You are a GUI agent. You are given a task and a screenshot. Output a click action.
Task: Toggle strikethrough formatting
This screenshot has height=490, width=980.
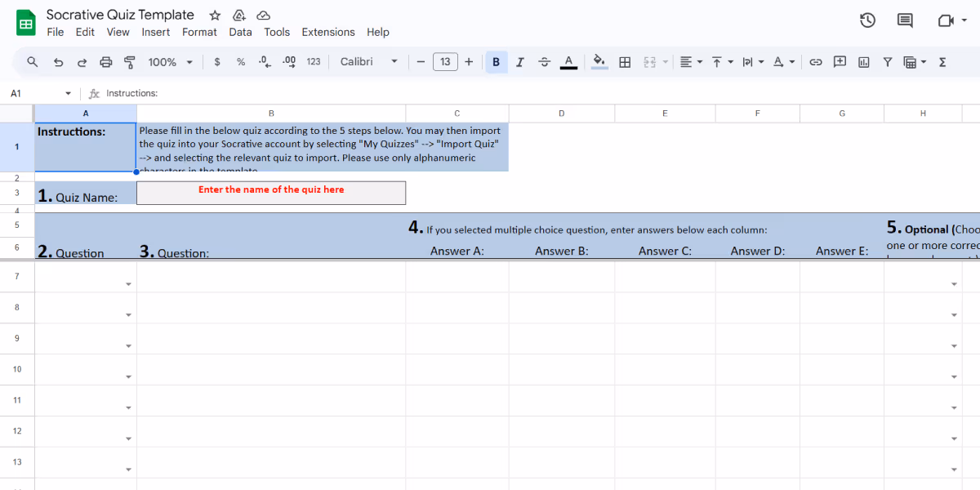(x=545, y=61)
